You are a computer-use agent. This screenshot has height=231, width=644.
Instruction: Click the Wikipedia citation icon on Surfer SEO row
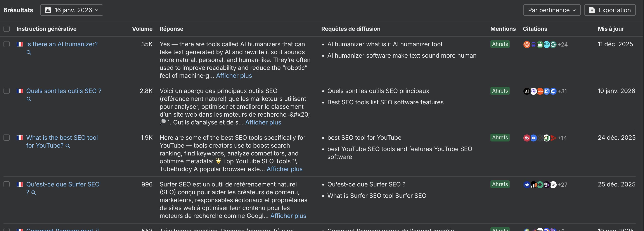(x=554, y=184)
